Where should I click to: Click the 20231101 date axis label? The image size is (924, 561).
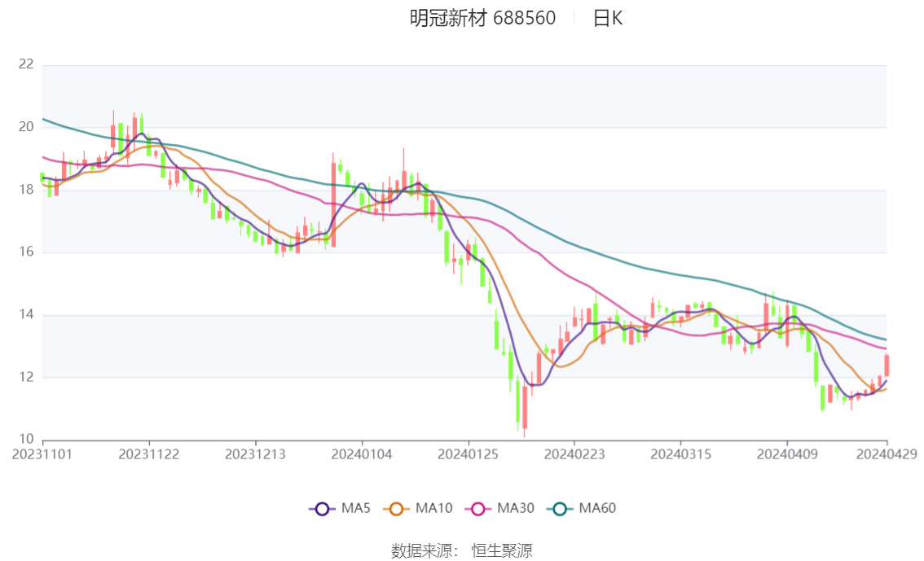pos(42,454)
